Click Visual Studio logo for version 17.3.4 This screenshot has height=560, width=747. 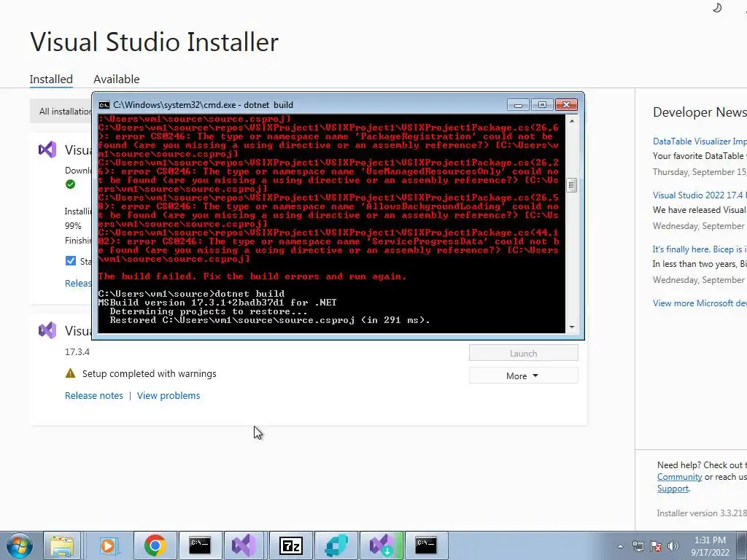[47, 330]
